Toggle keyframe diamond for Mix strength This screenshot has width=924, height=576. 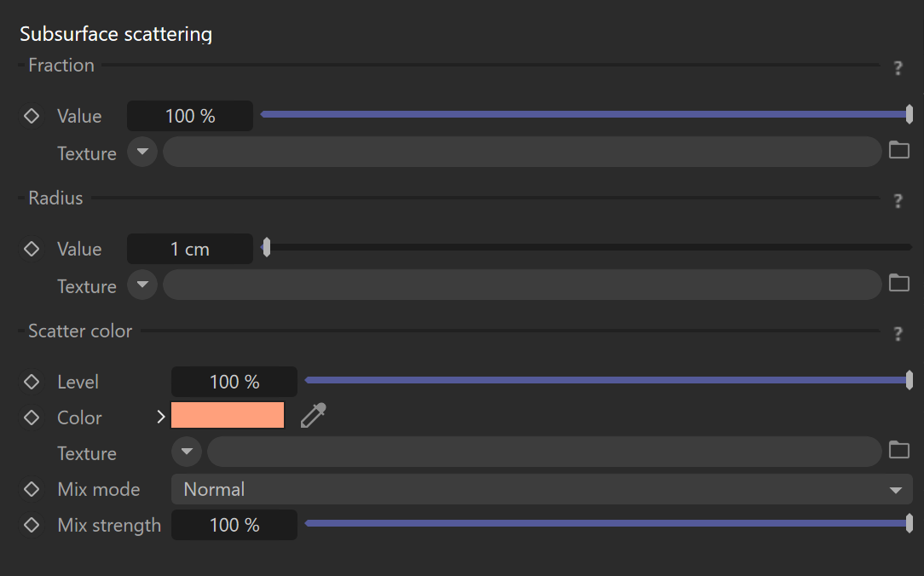(32, 525)
